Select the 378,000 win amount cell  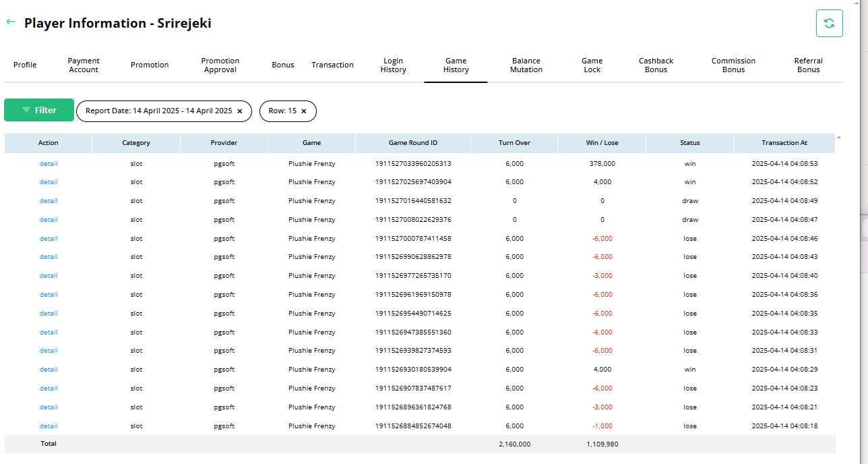602,163
